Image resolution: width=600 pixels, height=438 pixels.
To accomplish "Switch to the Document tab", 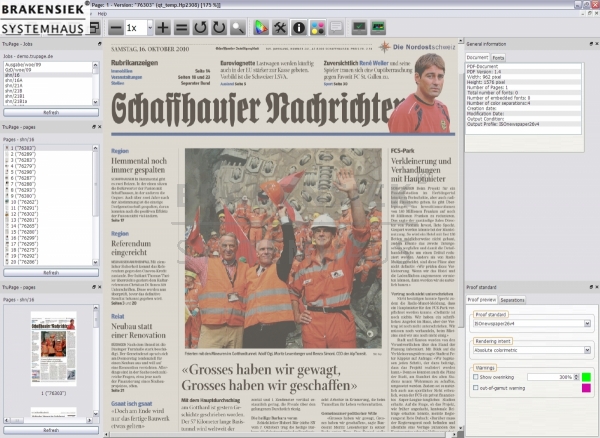I will (x=478, y=57).
